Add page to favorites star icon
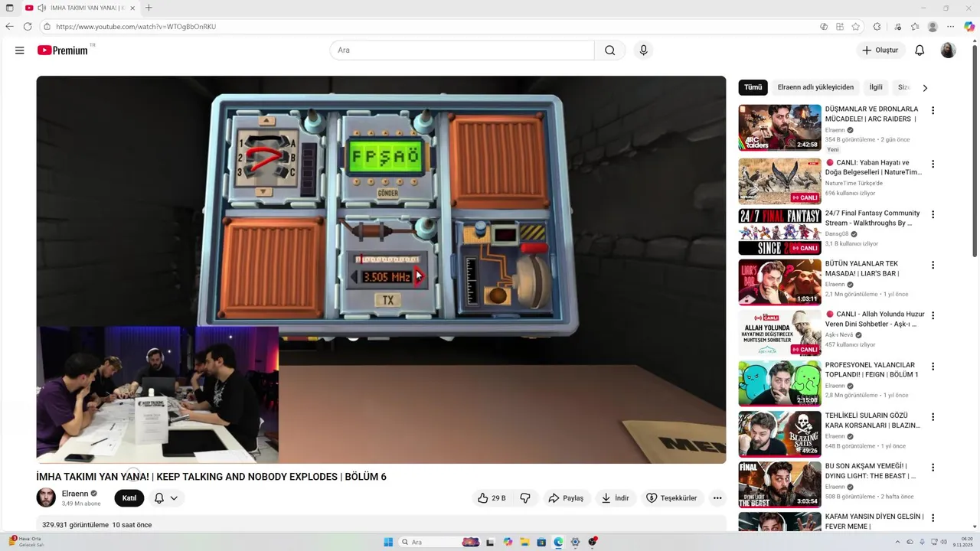The image size is (980, 551). click(x=856, y=26)
